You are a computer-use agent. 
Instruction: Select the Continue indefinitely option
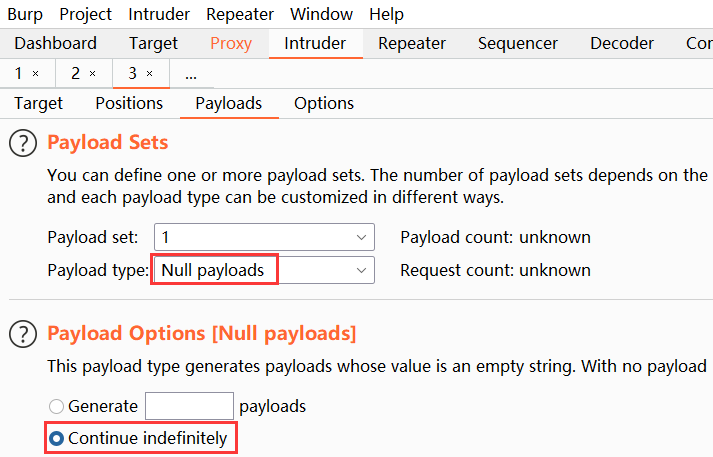pyautogui.click(x=57, y=438)
